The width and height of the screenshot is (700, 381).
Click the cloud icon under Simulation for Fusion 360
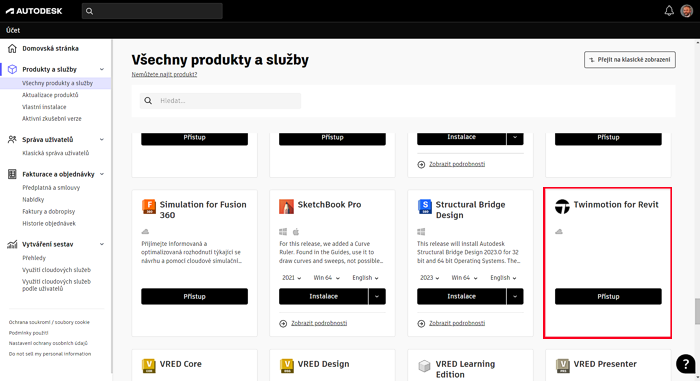pyautogui.click(x=145, y=231)
